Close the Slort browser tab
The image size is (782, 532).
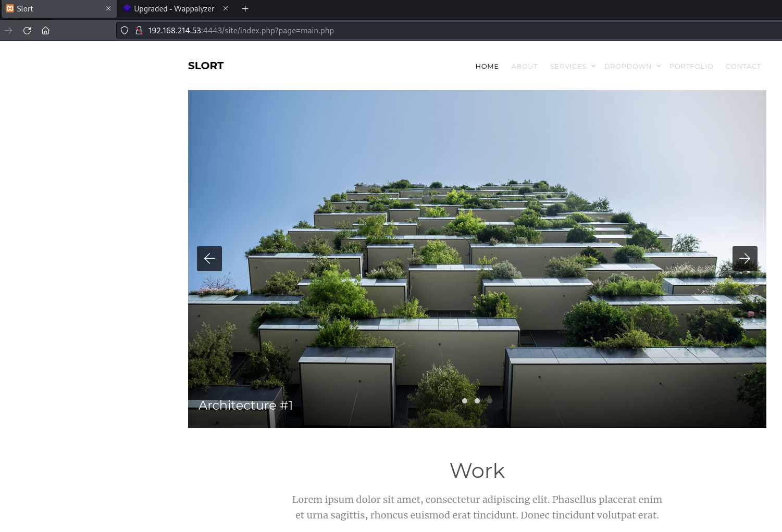click(108, 9)
